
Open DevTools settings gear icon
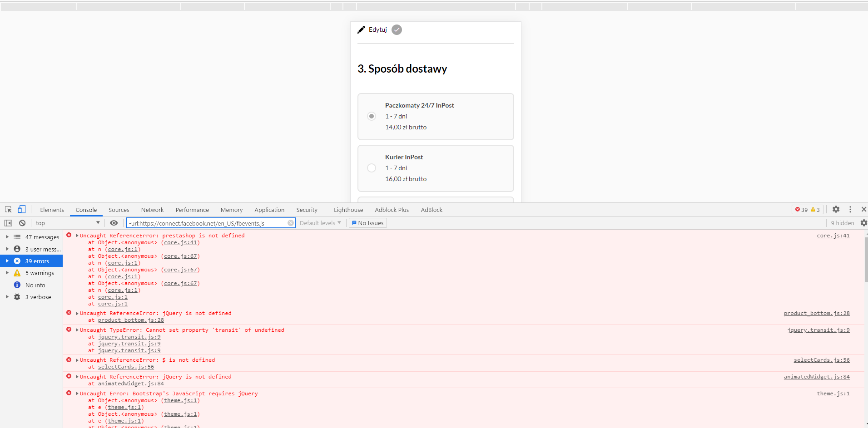[x=836, y=209]
